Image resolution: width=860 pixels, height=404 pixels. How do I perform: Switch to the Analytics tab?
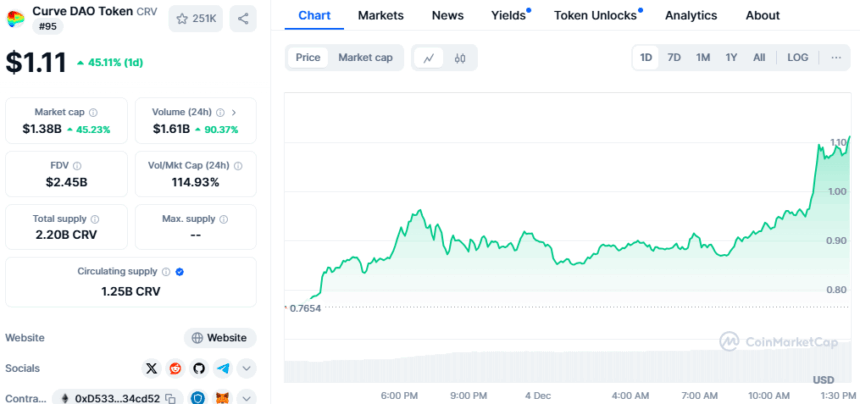(x=691, y=15)
